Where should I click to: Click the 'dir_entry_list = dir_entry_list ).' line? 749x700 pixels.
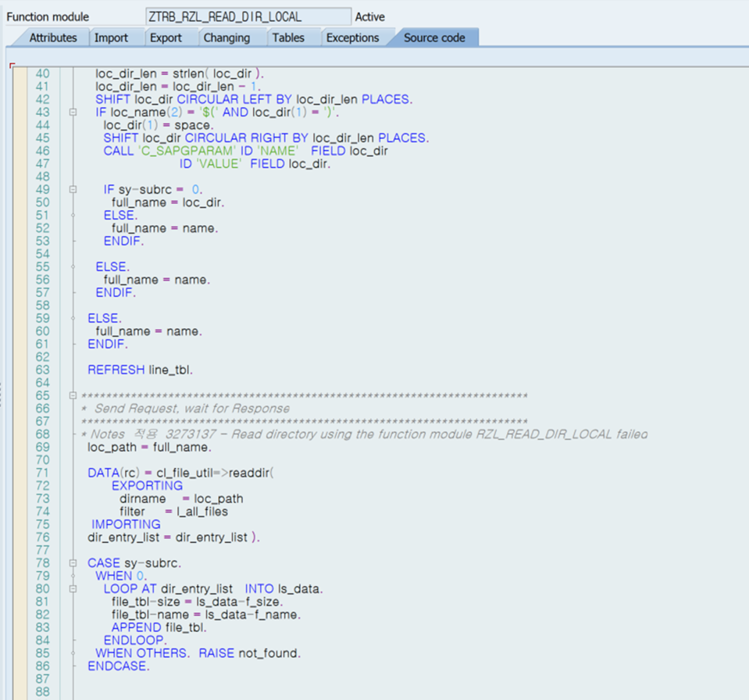click(174, 537)
